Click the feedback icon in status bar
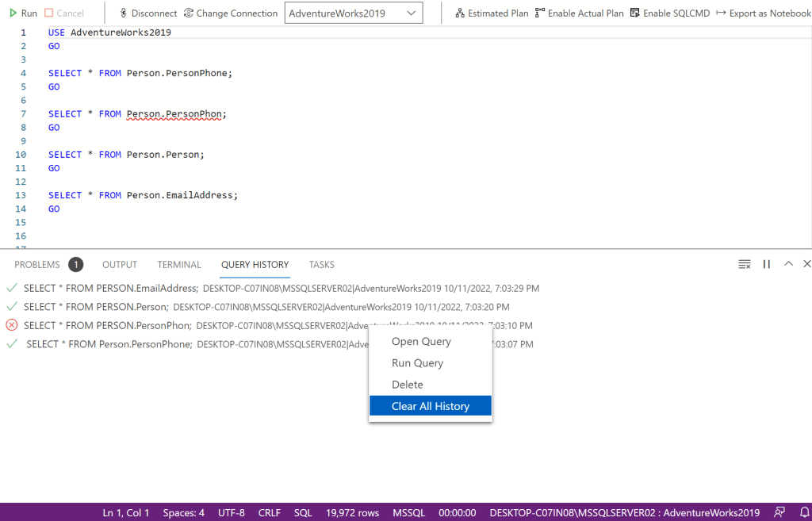812x521 pixels. click(x=780, y=512)
